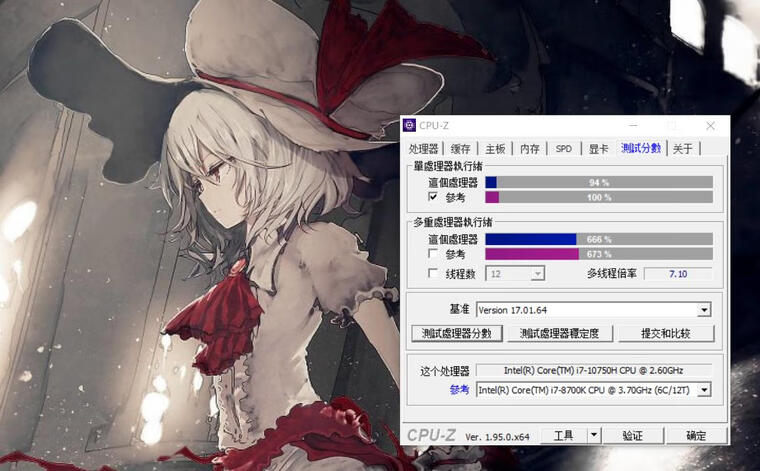Open the 缓存 tab
Image resolution: width=760 pixels, height=471 pixels.
[x=460, y=149]
